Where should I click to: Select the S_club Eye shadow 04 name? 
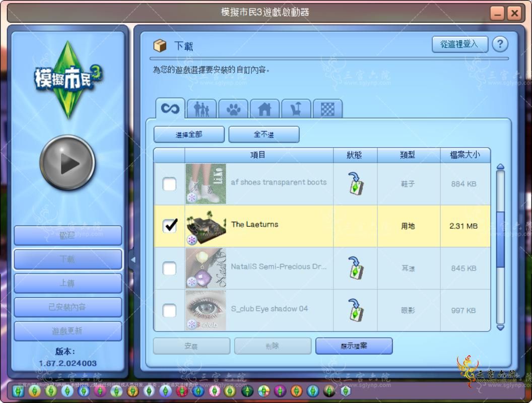click(x=270, y=309)
